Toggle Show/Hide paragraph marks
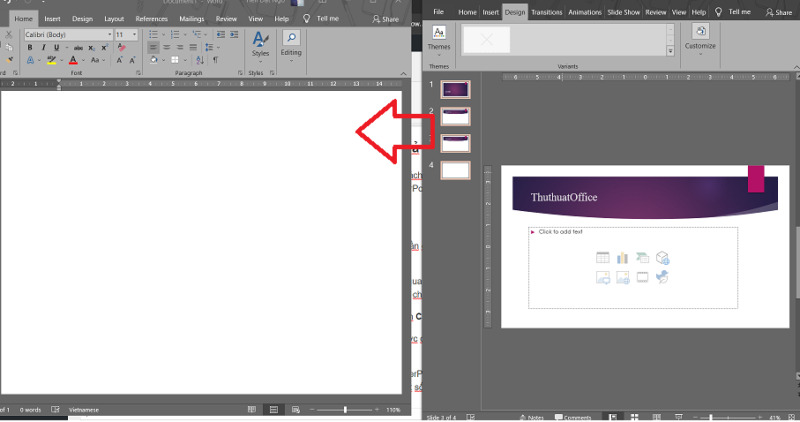The image size is (800, 422). [x=215, y=60]
